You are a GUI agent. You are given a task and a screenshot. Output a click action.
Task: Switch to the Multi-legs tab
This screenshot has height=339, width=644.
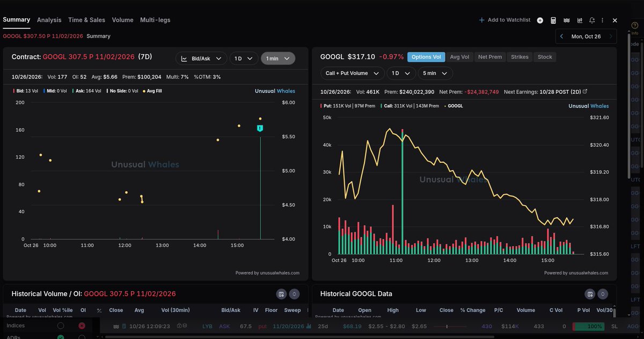[155, 20]
